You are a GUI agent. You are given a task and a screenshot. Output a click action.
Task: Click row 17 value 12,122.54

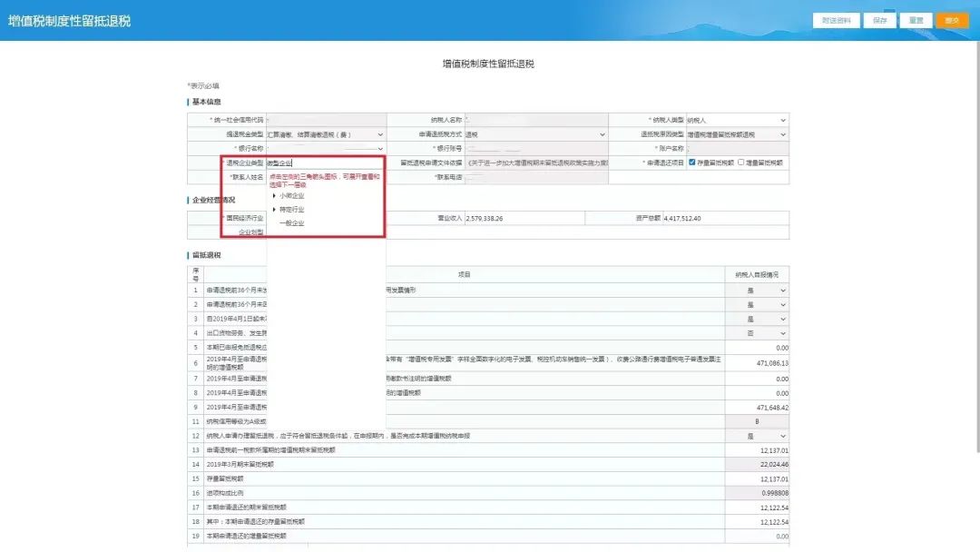[x=774, y=508]
